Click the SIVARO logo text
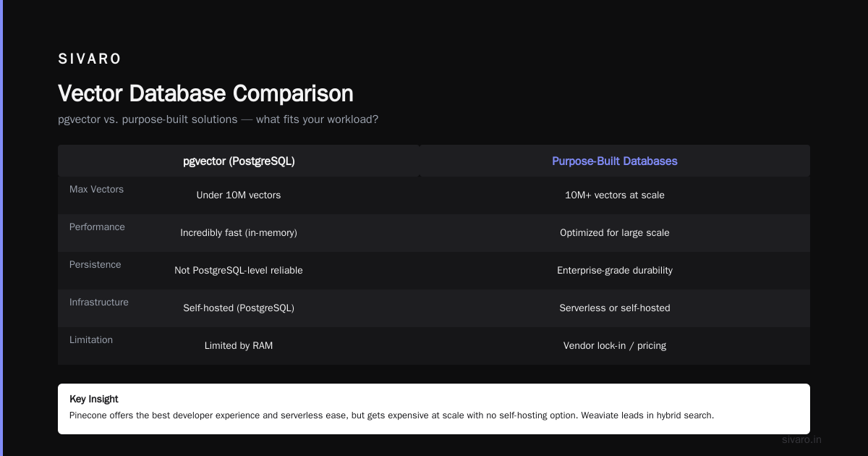868x456 pixels. pyautogui.click(x=90, y=59)
